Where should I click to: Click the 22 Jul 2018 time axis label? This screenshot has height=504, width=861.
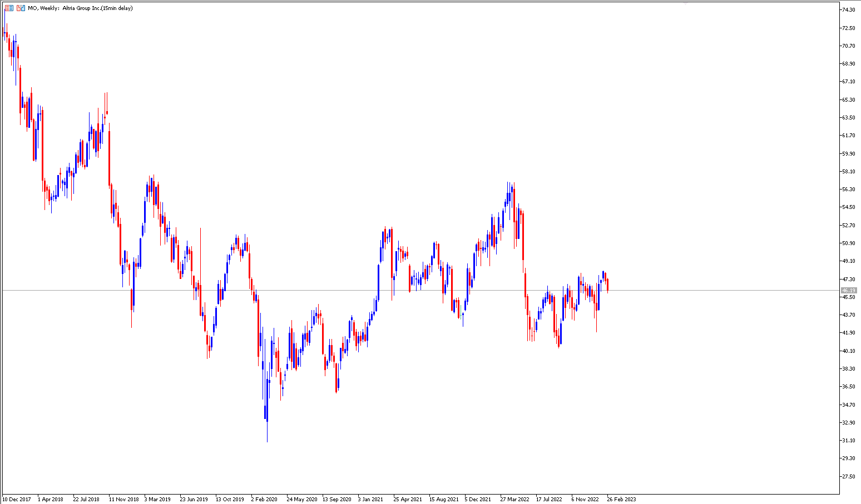pos(86,500)
